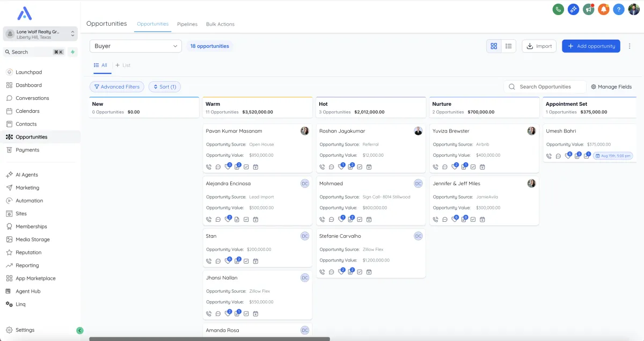644x341 pixels.
Task: Click the AI sparkle icon beside Search
Action: point(72,52)
